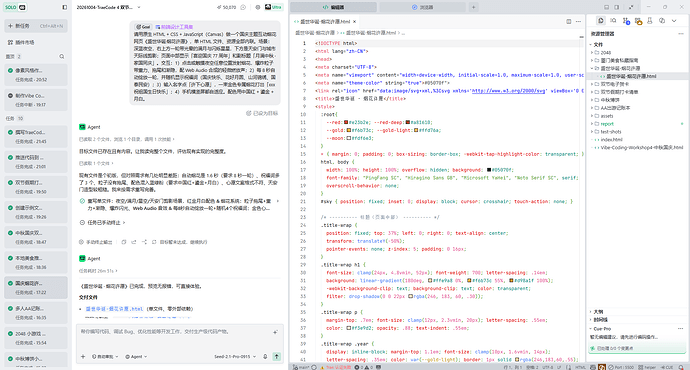Expand the report folder
Viewport: 690px width, 370px height.
[x=637, y=124]
